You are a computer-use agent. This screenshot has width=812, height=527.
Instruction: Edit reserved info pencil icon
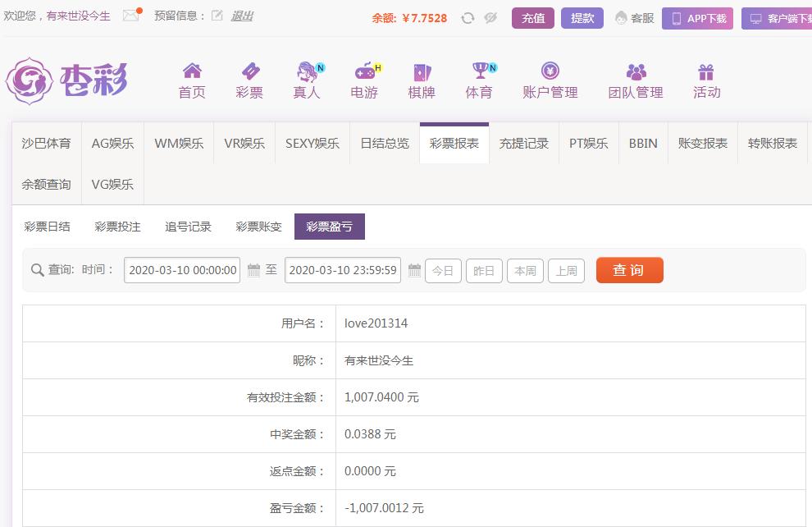217,16
